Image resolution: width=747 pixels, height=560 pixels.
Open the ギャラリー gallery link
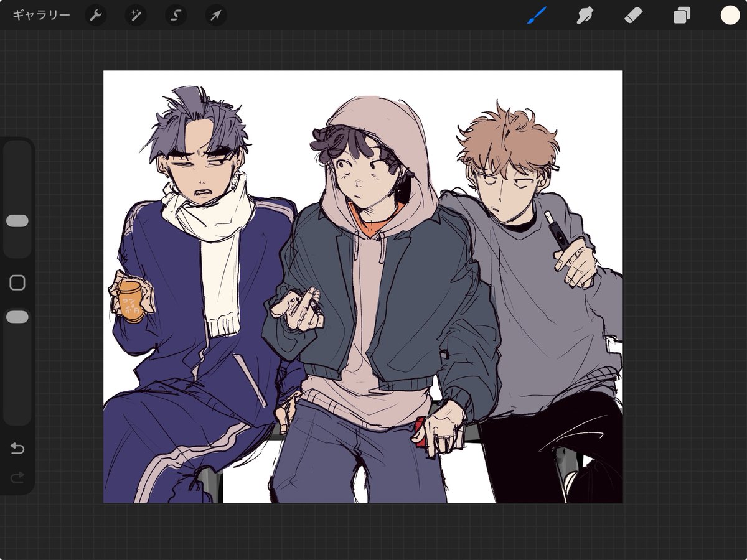point(41,15)
